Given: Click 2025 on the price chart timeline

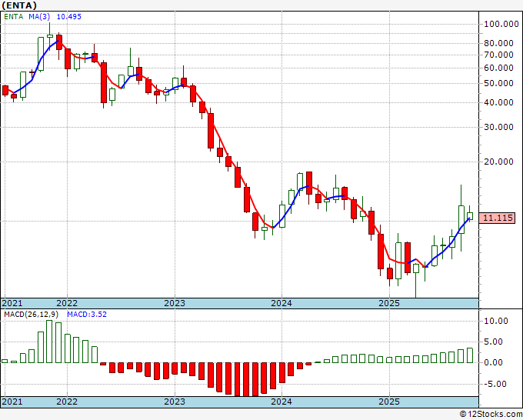Looking at the screenshot, I should (x=389, y=303).
